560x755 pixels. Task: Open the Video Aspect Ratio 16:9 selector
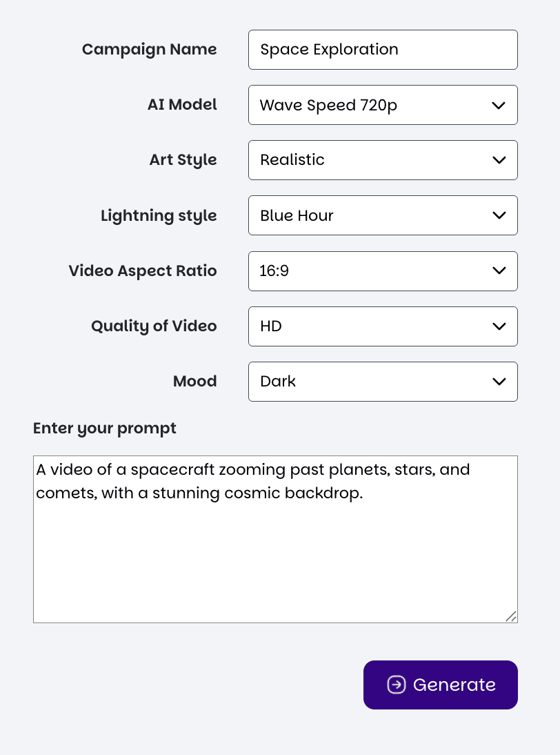pyautogui.click(x=383, y=271)
